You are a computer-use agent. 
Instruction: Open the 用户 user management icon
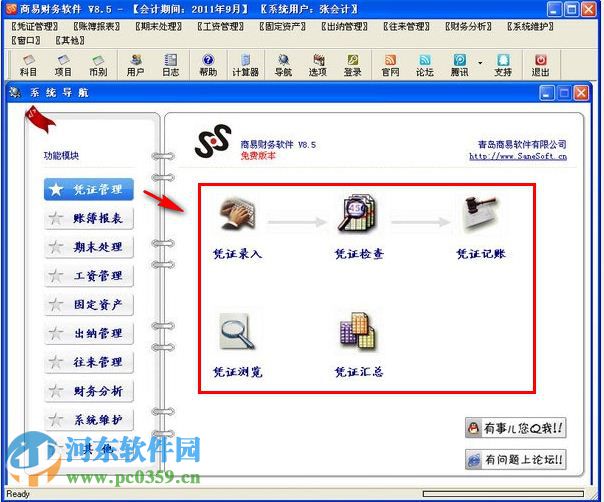coord(135,65)
